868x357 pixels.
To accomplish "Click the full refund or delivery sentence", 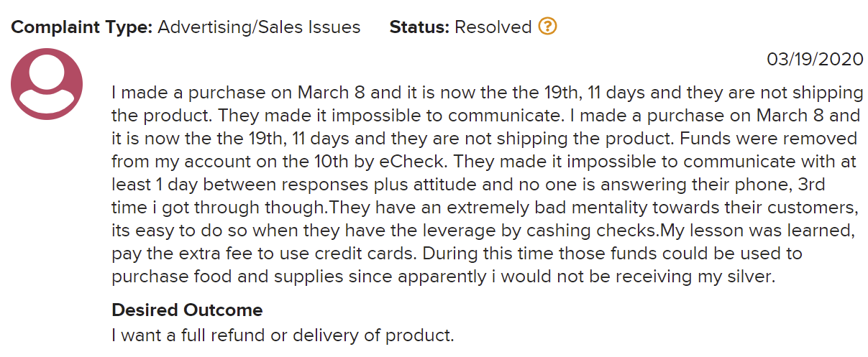I will [283, 335].
